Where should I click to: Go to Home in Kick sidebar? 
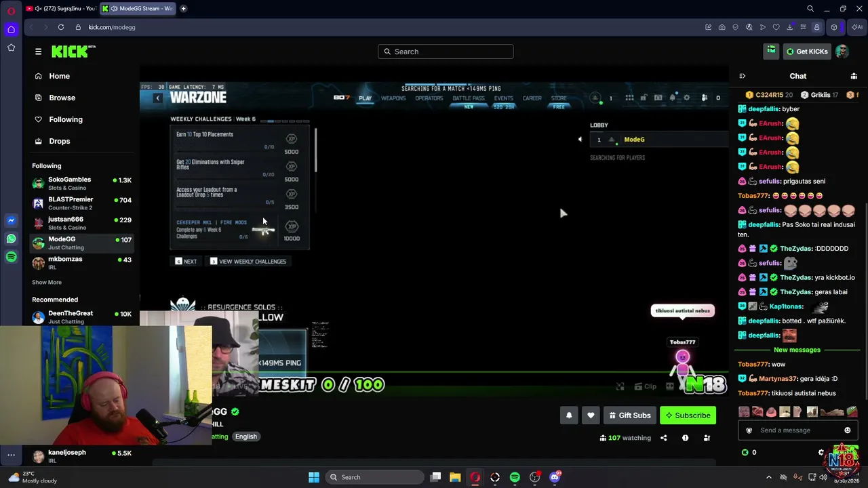pos(60,76)
